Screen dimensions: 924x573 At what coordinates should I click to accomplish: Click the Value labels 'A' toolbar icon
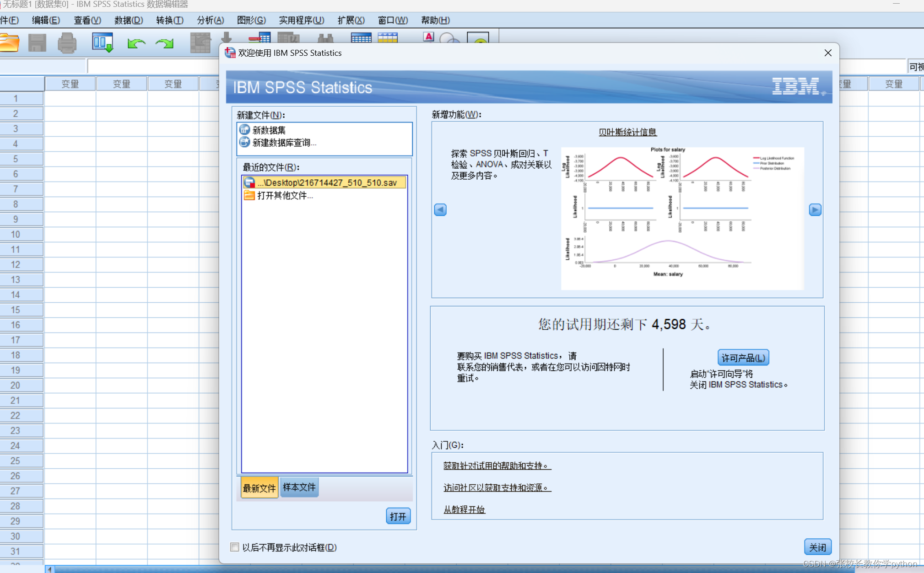428,37
